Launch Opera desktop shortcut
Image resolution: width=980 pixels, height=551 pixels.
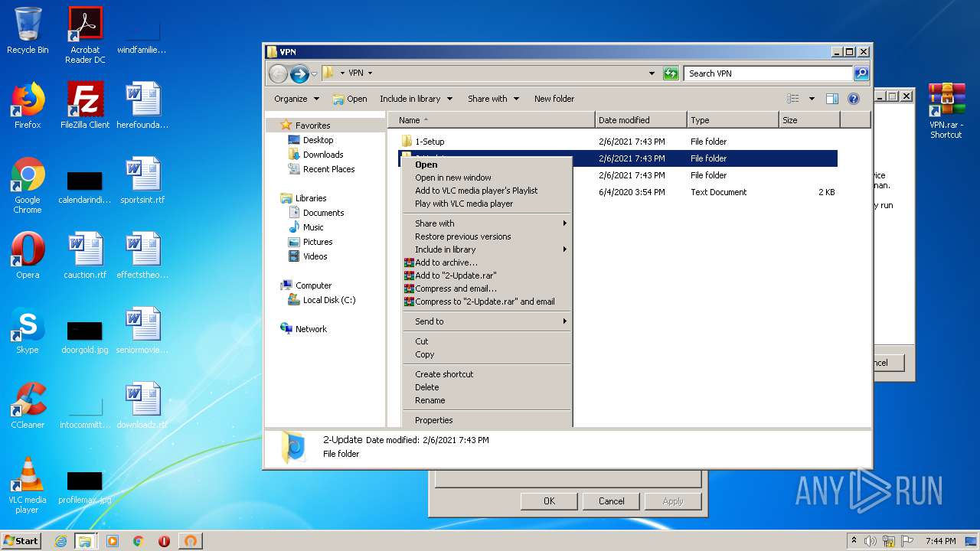pos(28,256)
